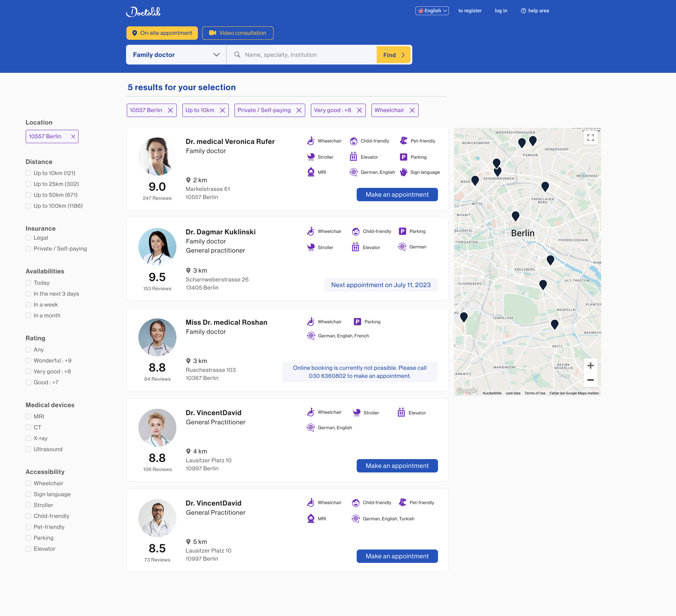This screenshot has height=616, width=676.
Task: Tick the Sign language accessibility checkbox
Action: (x=29, y=494)
